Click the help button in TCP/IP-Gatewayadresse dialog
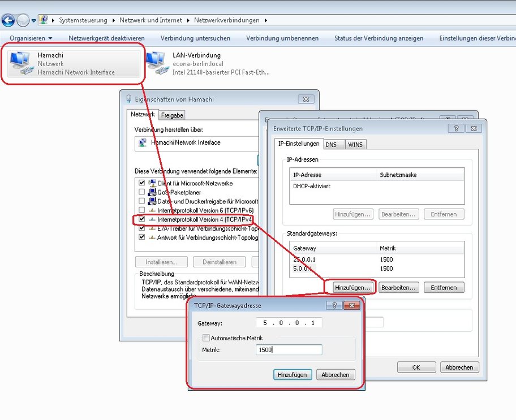The height and width of the screenshot is (420, 516). 334,306
